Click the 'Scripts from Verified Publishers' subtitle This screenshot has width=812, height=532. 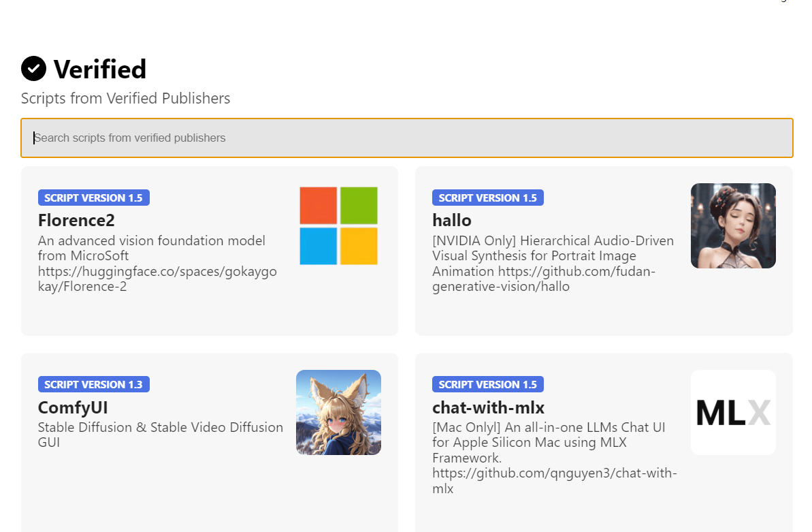tap(125, 99)
